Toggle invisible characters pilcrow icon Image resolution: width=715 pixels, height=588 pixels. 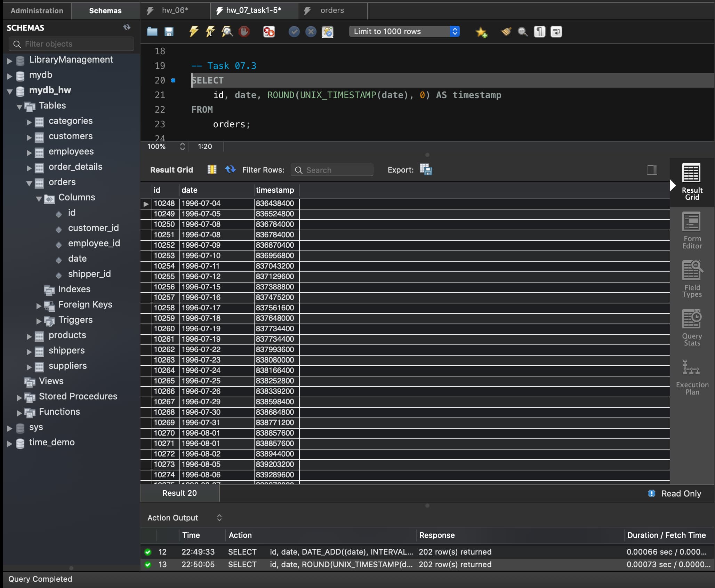[539, 32]
